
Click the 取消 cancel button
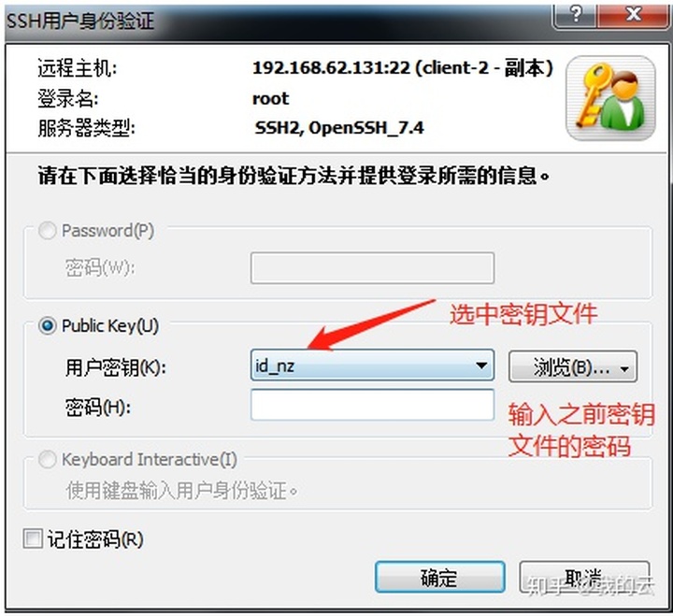click(583, 578)
